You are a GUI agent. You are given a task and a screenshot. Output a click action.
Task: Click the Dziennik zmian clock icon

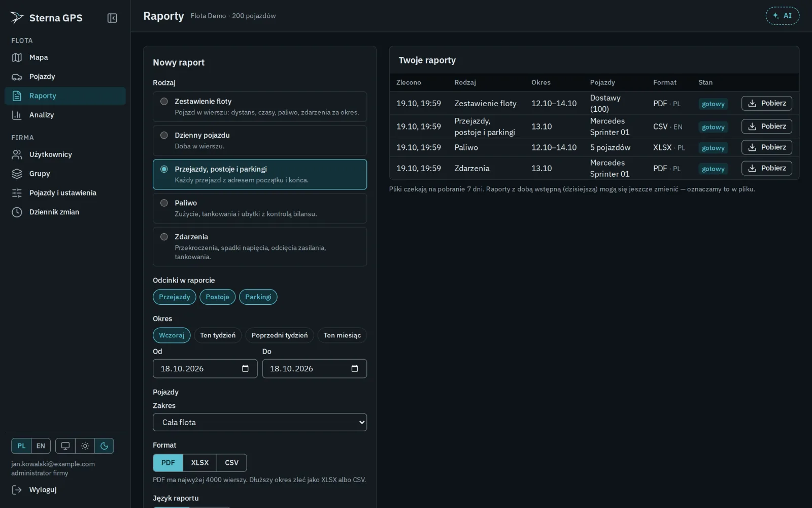pyautogui.click(x=17, y=212)
